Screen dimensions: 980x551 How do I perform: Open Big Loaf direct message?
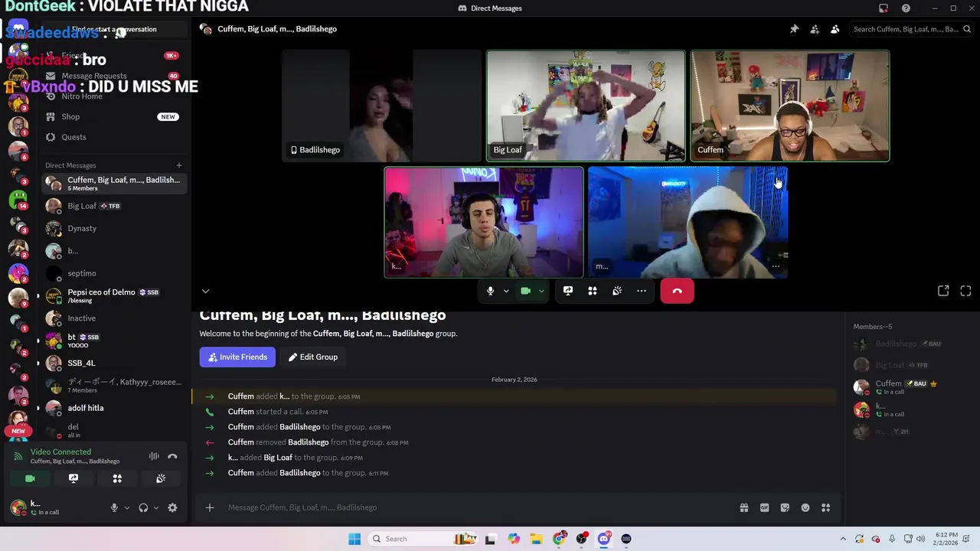[x=113, y=206]
